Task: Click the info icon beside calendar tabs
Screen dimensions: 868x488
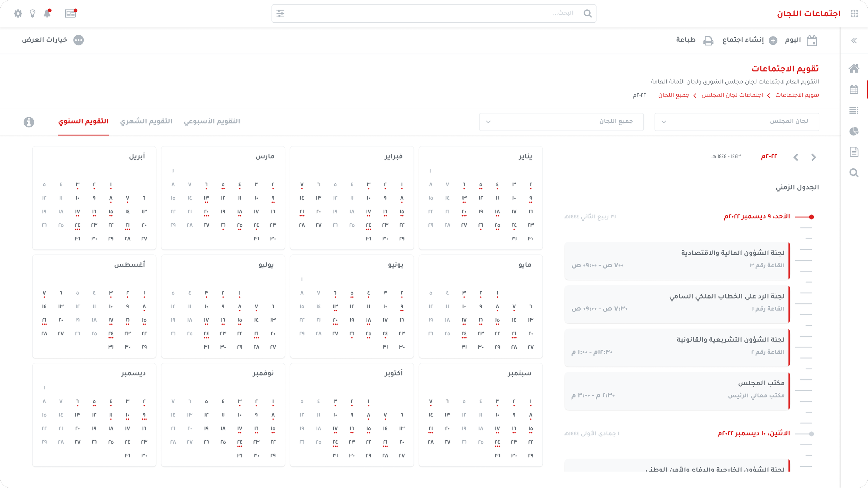Action: pyautogui.click(x=29, y=122)
